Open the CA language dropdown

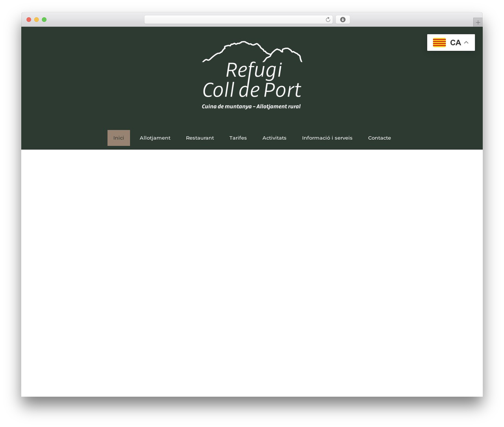[x=451, y=43]
